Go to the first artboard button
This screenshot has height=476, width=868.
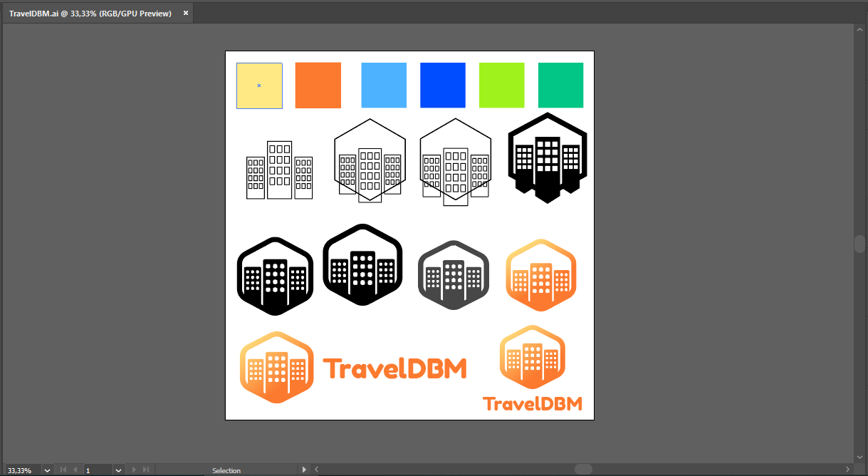63,470
